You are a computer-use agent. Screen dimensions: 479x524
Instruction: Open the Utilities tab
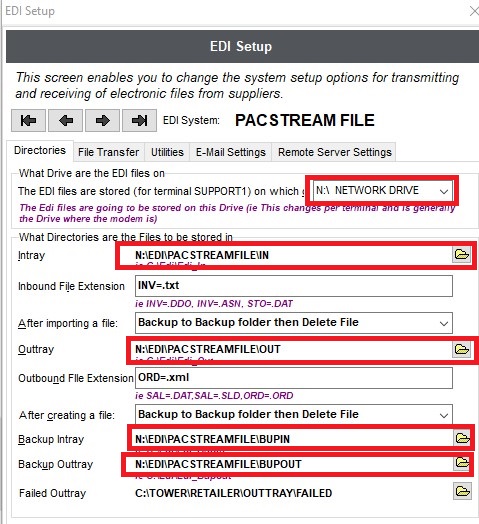pos(167,152)
